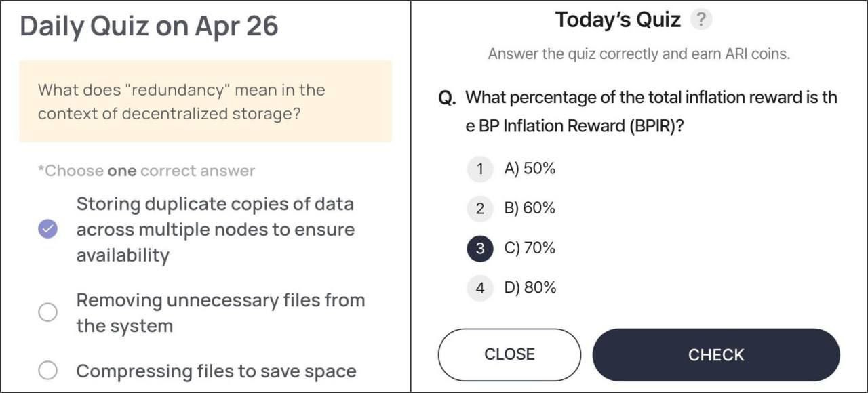Choose answer B) 60%
868x393 pixels.
point(530,209)
